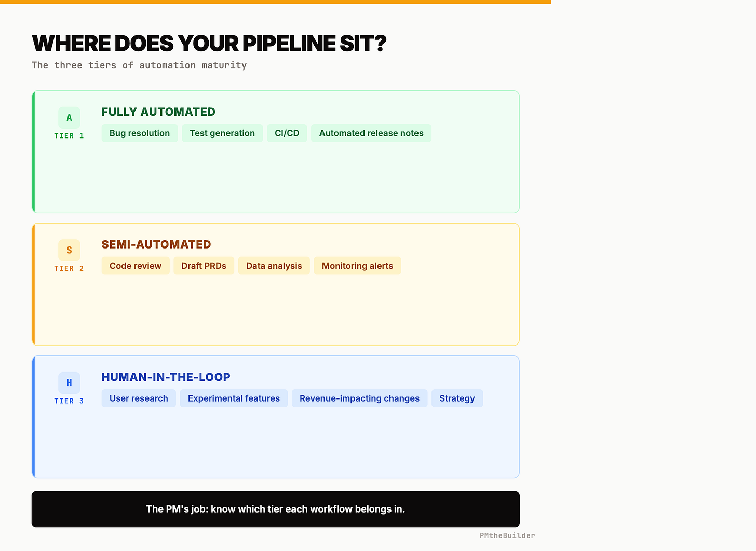Click the 'HUMAN-IN-THE-LOOP' heading
756x551 pixels.
click(166, 377)
